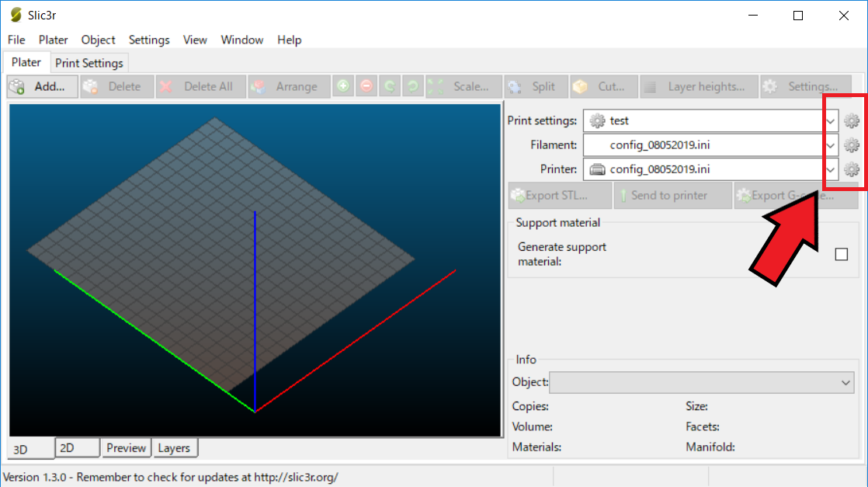Open the Object menu
Viewport: 868px width, 487px height.
pos(98,40)
